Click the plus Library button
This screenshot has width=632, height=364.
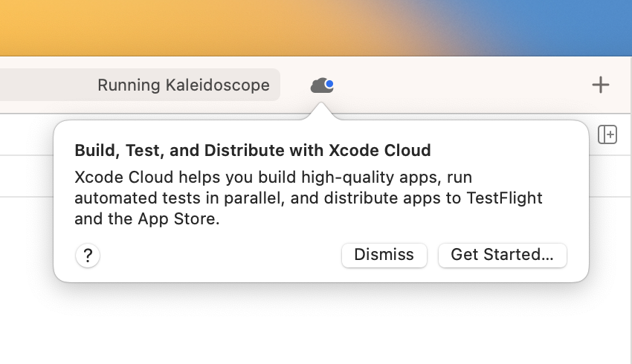click(601, 85)
